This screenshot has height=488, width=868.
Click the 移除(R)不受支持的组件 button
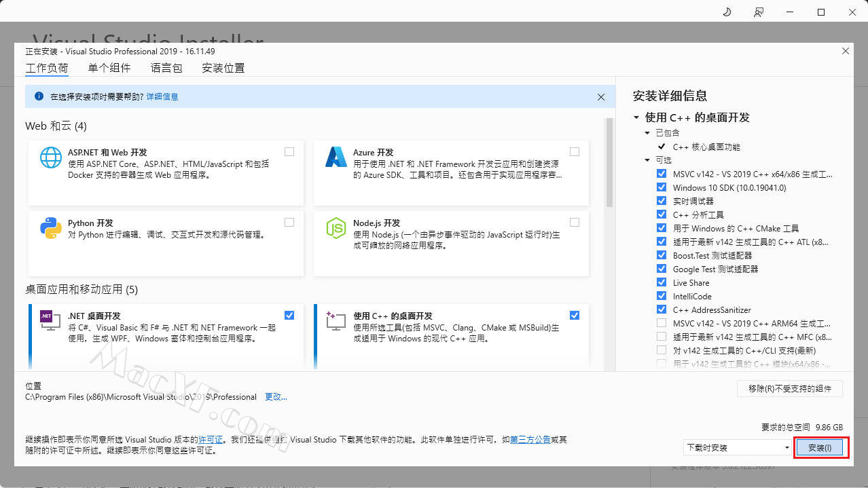(x=790, y=388)
